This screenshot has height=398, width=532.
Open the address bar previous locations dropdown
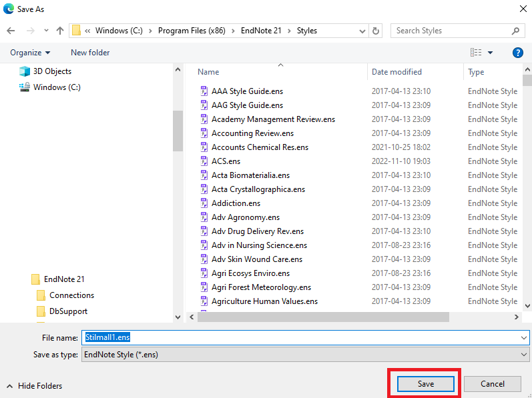coord(362,31)
